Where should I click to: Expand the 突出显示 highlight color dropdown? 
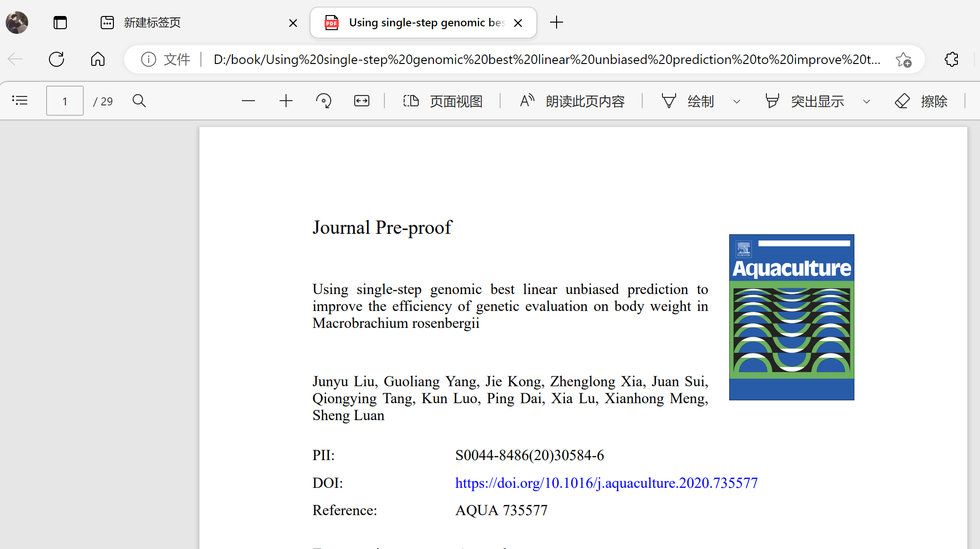tap(867, 101)
